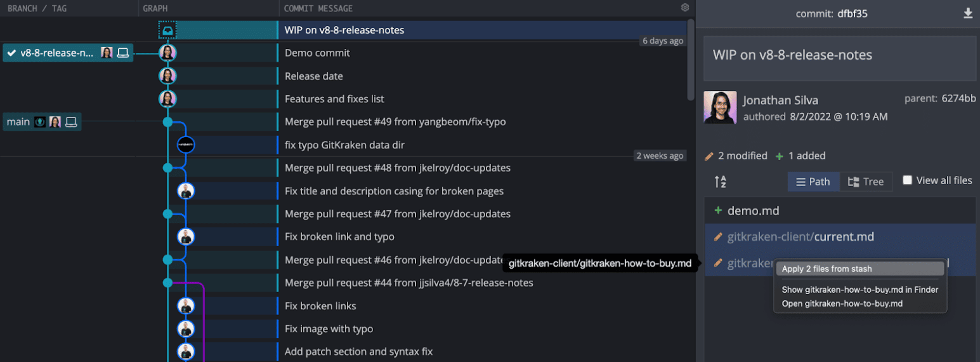Choose Show gitkraken-how-to-buy.md in Finder
Screen dimensions: 980x362
point(859,290)
